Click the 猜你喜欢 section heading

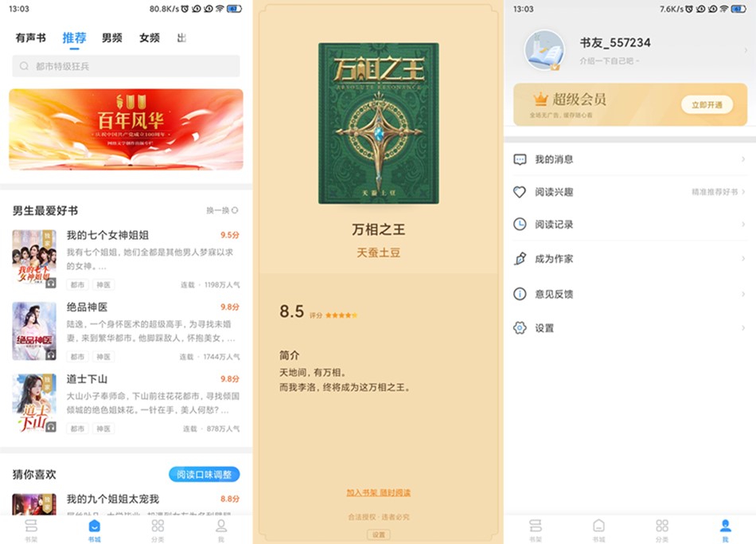click(x=34, y=475)
